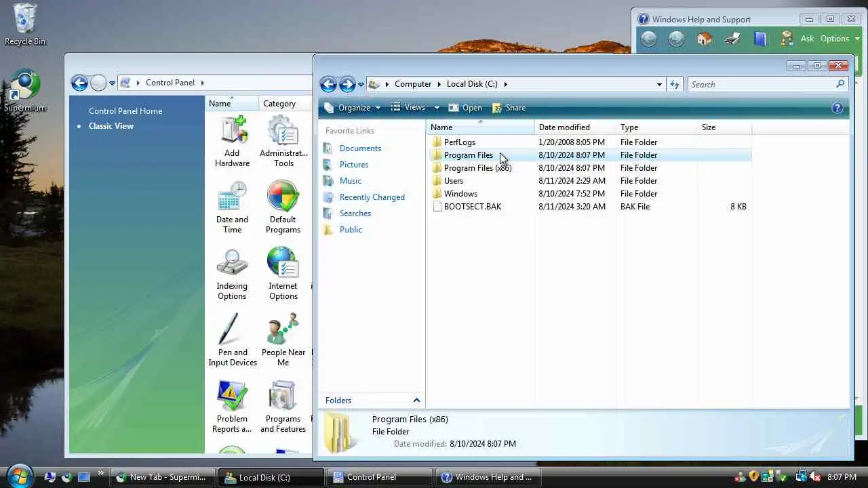The image size is (868, 488).
Task: Select the Windows folder
Action: coord(460,194)
